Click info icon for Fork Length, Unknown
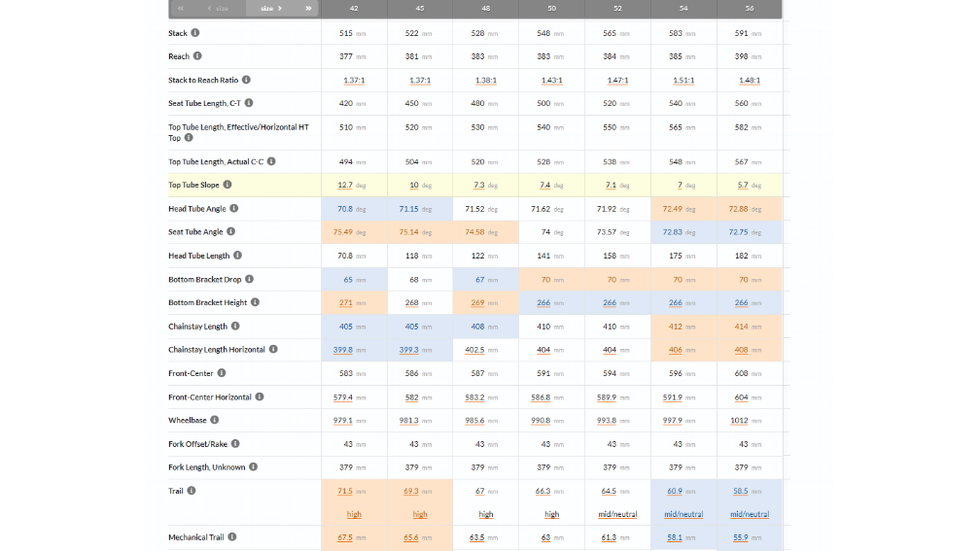 point(253,466)
